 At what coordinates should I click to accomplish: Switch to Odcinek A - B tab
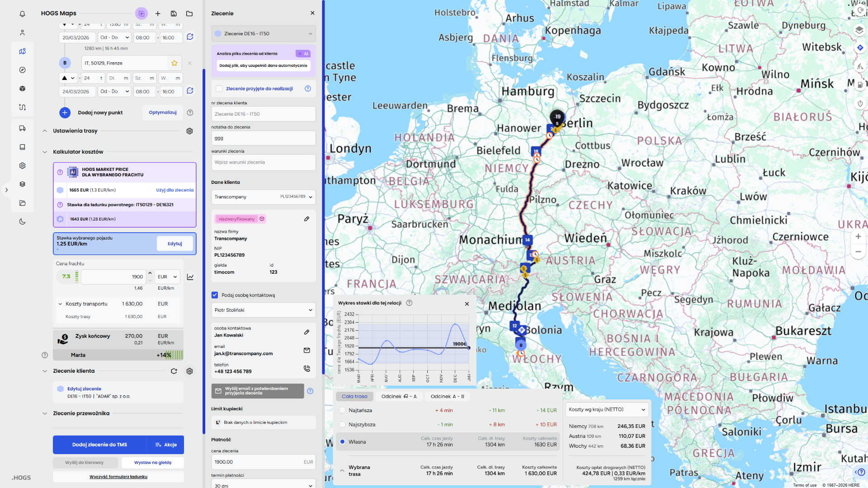pyautogui.click(x=447, y=396)
